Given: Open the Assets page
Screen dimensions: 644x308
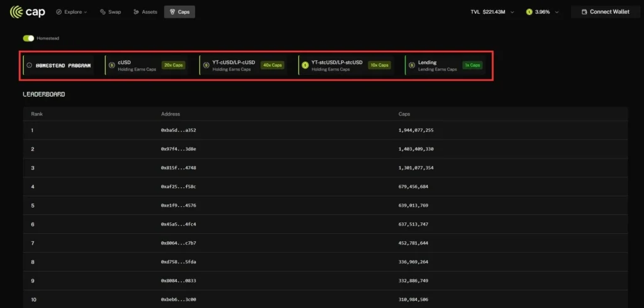Looking at the screenshot, I should [x=145, y=12].
